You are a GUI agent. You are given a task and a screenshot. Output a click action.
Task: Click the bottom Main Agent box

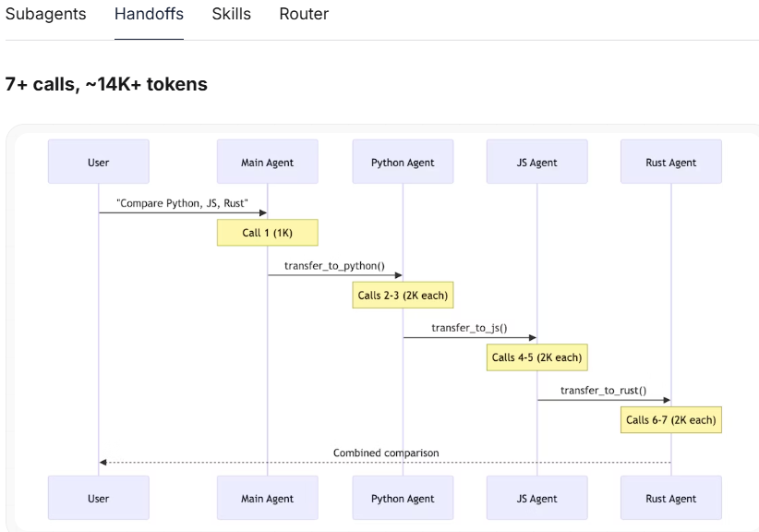[268, 498]
